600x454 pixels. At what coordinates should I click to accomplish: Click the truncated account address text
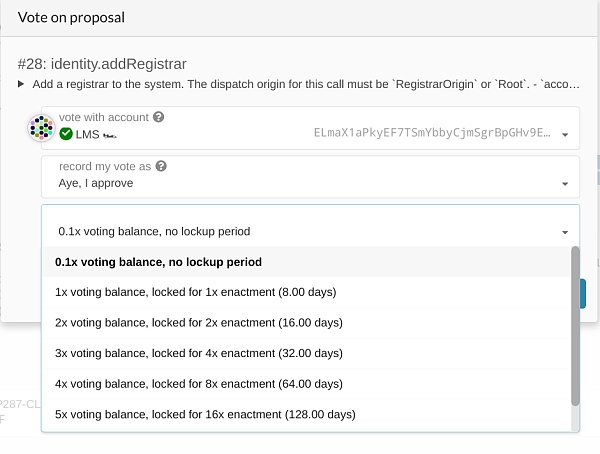tap(431, 133)
